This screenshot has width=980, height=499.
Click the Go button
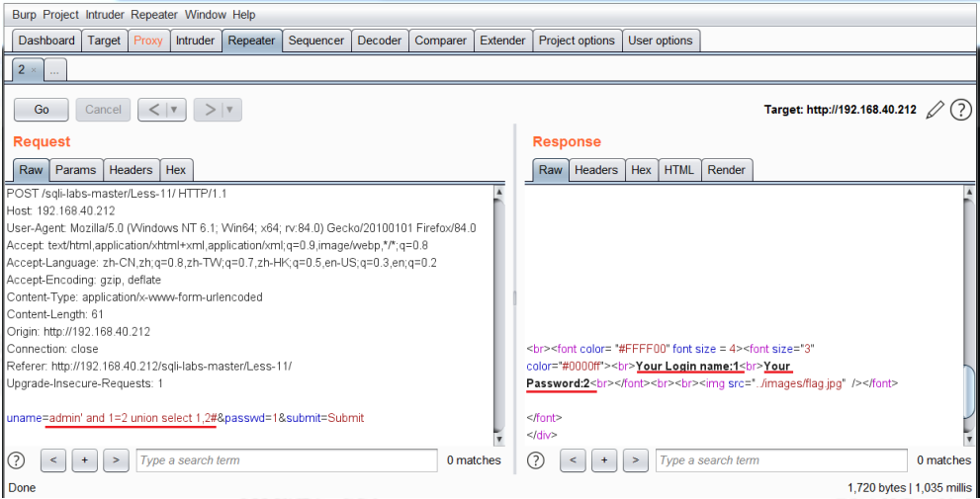coord(42,110)
